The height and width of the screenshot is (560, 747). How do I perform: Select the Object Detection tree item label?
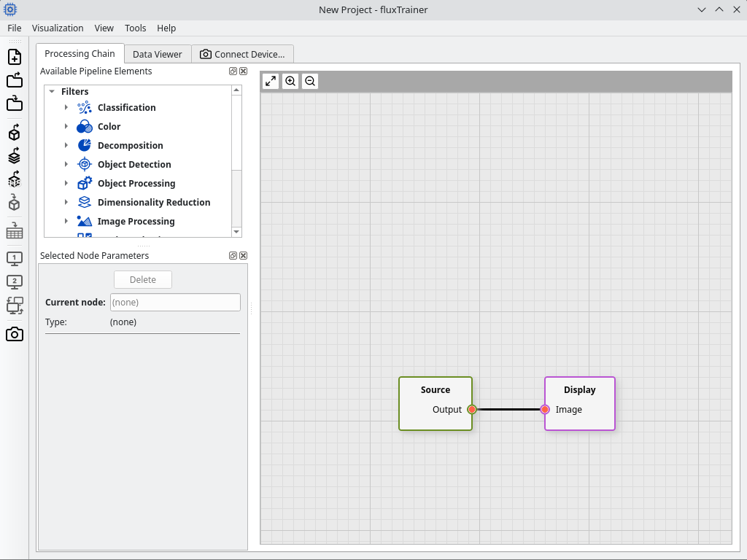134,164
